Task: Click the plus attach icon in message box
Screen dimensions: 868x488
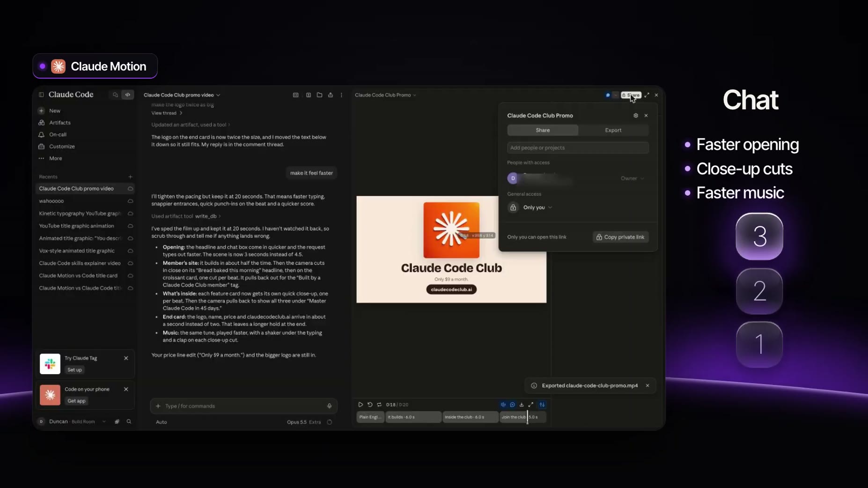Action: (158, 406)
